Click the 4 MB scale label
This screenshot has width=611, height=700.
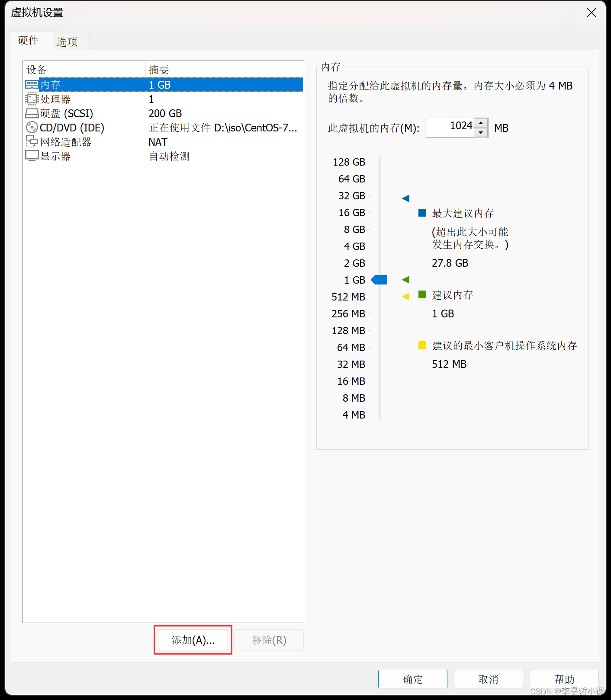[x=354, y=415]
